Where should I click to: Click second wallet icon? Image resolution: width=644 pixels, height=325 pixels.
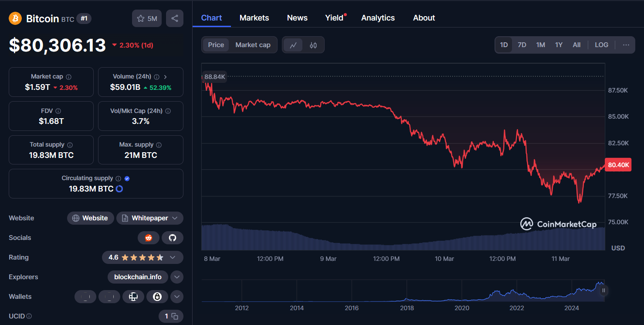pos(109,297)
